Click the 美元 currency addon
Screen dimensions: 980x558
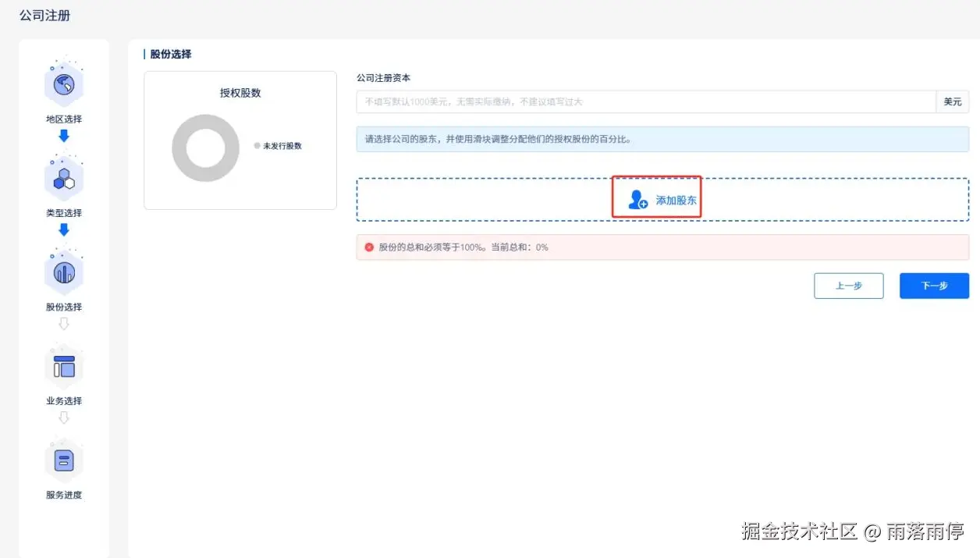953,101
